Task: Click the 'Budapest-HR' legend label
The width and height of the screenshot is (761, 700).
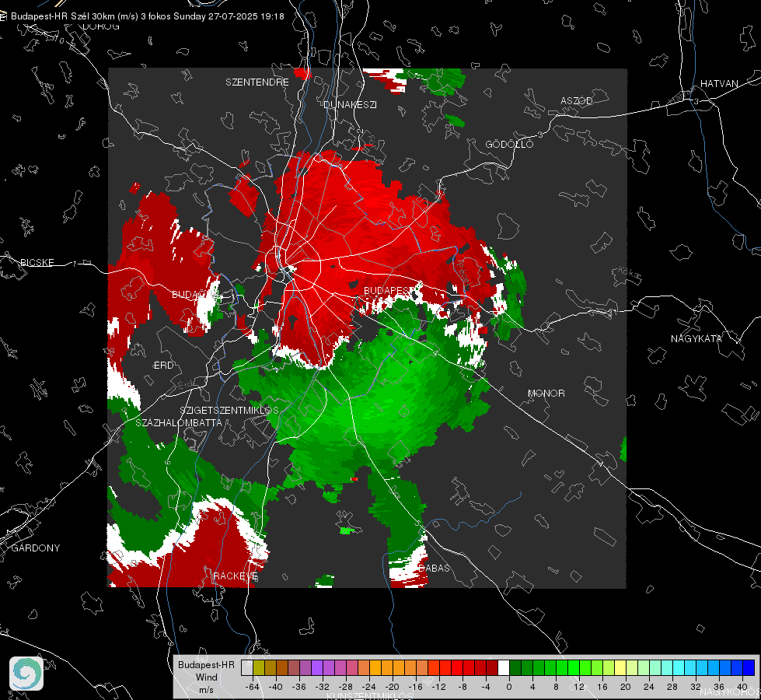Action: click(x=206, y=665)
